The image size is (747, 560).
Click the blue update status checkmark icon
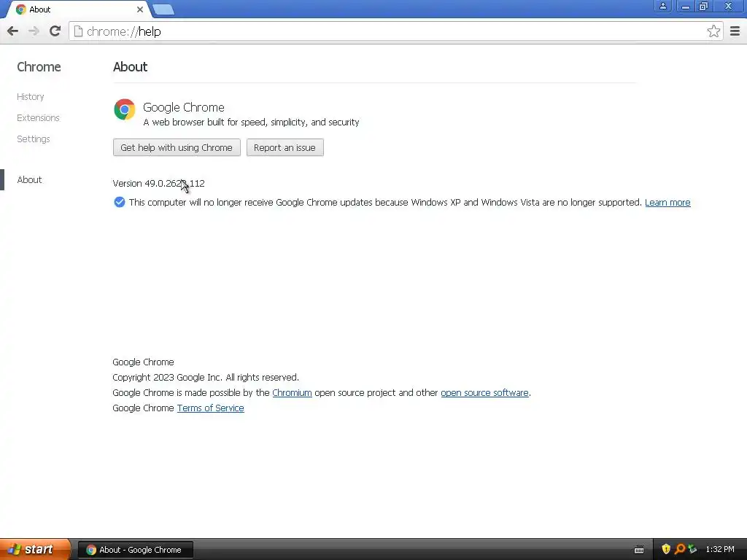pos(120,203)
